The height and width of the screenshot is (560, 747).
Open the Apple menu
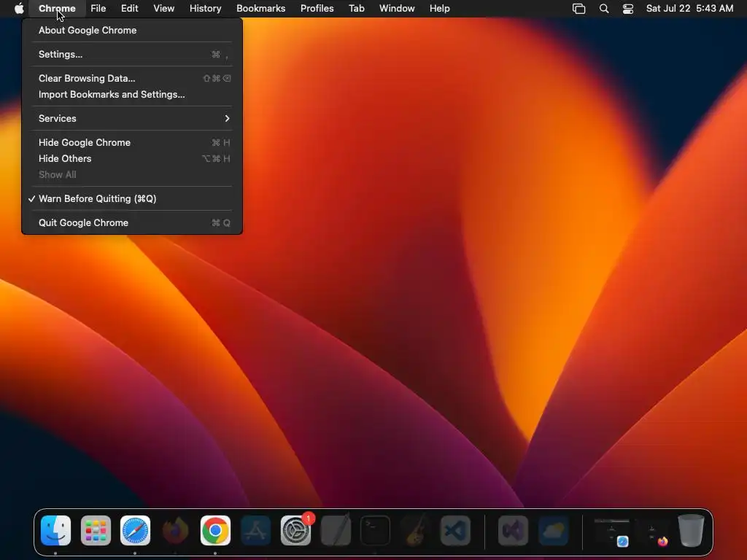pos(19,9)
